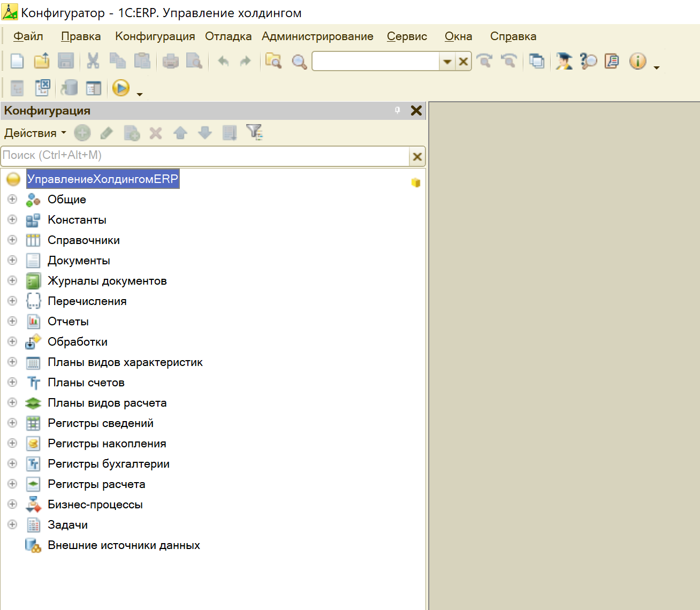This screenshot has height=610, width=700.
Task: Click the New document toolbar icon
Action: (x=17, y=61)
